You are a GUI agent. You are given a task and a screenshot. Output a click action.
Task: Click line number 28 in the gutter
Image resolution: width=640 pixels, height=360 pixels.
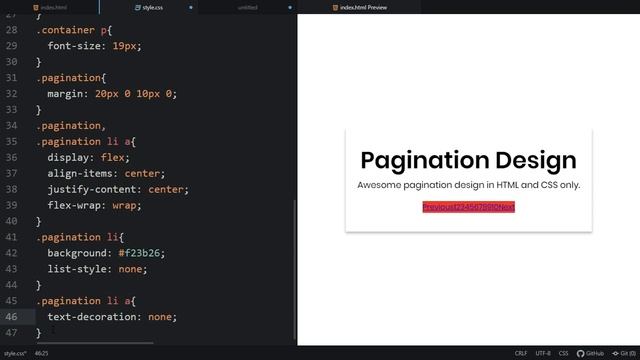11,30
